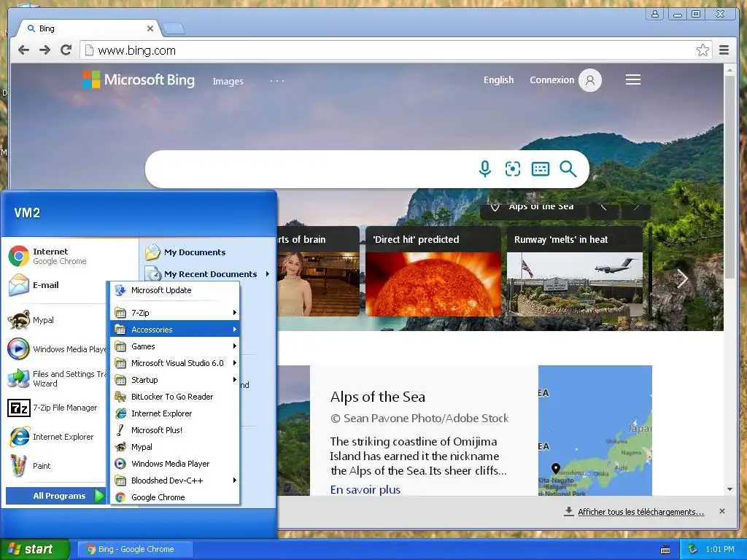Screen dimensions: 747x560
Task: Reload the Bing page
Action: click(66, 50)
